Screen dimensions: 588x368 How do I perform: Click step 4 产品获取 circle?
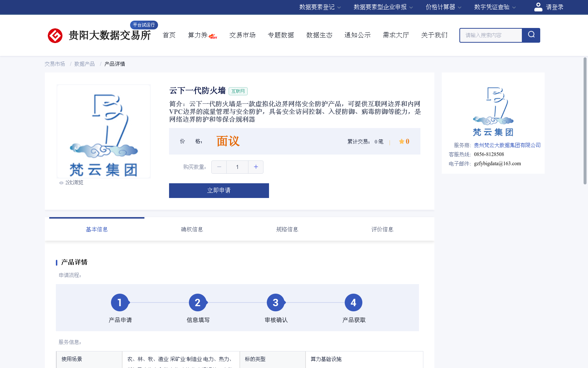(x=354, y=302)
